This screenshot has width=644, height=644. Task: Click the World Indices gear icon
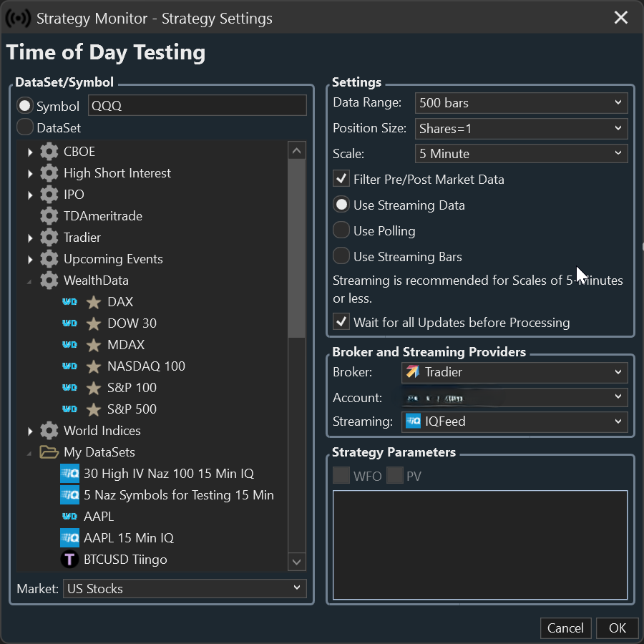(49, 431)
